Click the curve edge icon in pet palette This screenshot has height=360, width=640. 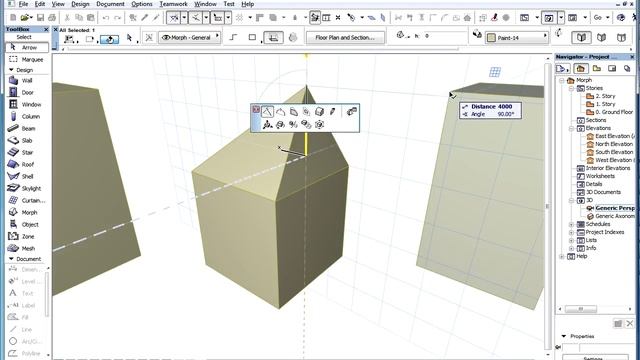(x=280, y=111)
